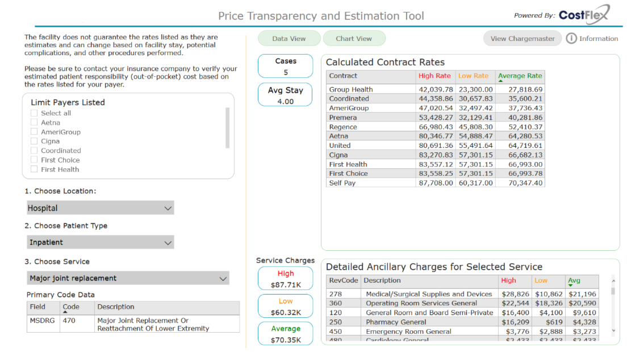Switch to Data View tab
The height and width of the screenshot is (352, 644).
pyautogui.click(x=288, y=39)
